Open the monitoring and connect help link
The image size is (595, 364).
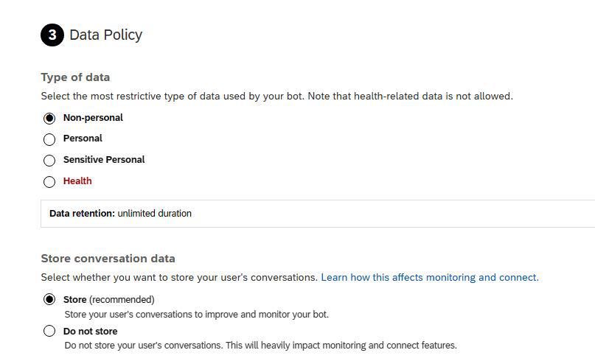tap(429, 278)
